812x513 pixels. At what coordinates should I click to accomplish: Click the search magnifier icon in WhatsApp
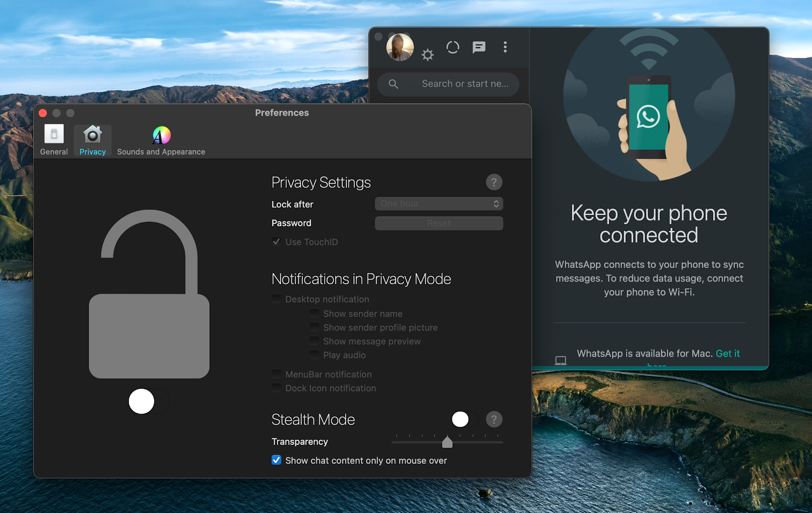(x=393, y=84)
